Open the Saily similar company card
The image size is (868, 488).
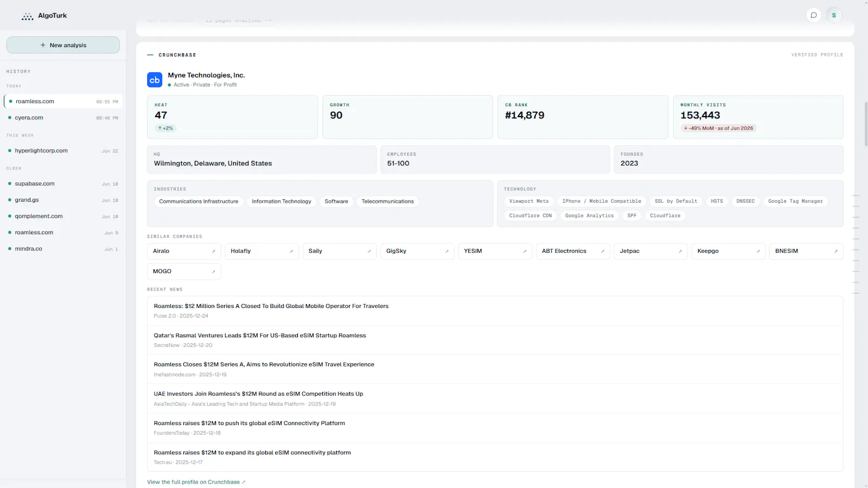340,251
